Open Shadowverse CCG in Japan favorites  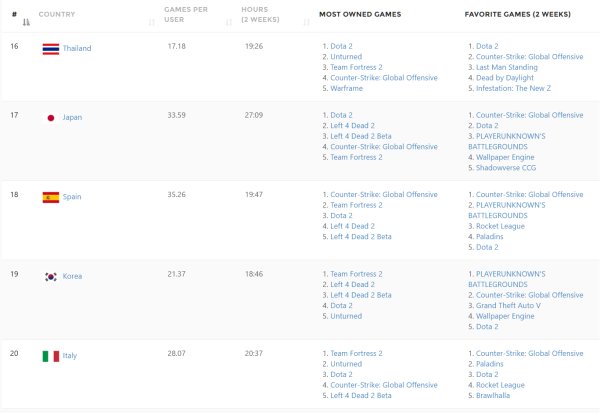point(506,168)
